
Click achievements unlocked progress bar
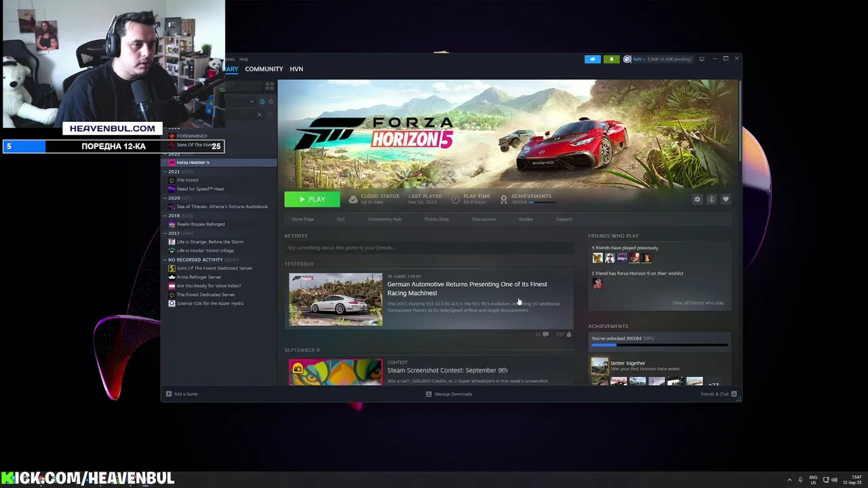pyautogui.click(x=659, y=345)
